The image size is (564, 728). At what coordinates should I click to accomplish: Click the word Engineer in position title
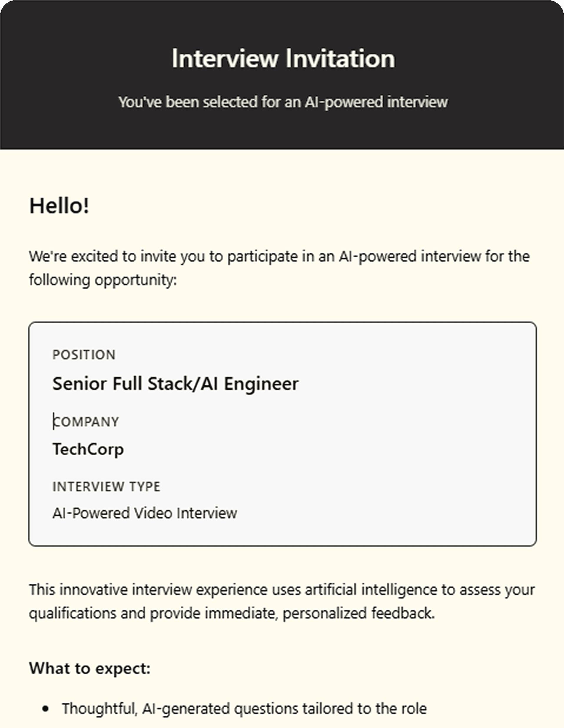coord(261,384)
